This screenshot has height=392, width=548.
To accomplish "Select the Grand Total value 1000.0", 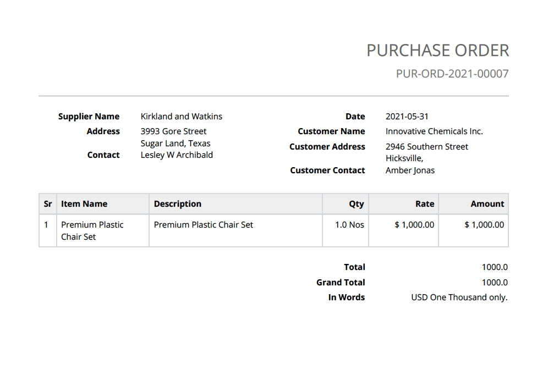I will (x=495, y=283).
